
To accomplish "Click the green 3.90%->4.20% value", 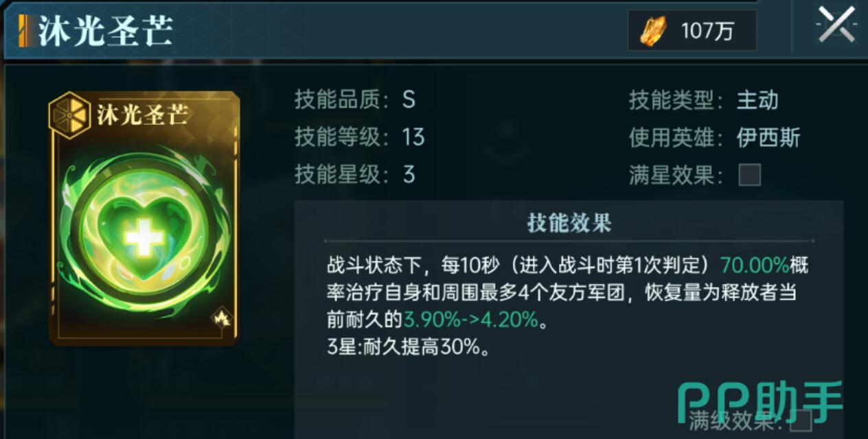I will (471, 319).
